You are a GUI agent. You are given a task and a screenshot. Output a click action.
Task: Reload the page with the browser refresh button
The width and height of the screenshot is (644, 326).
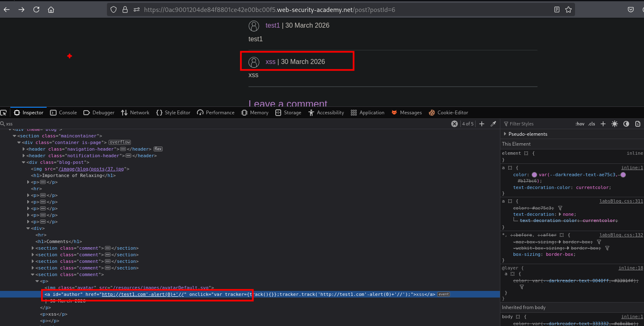(36, 9)
